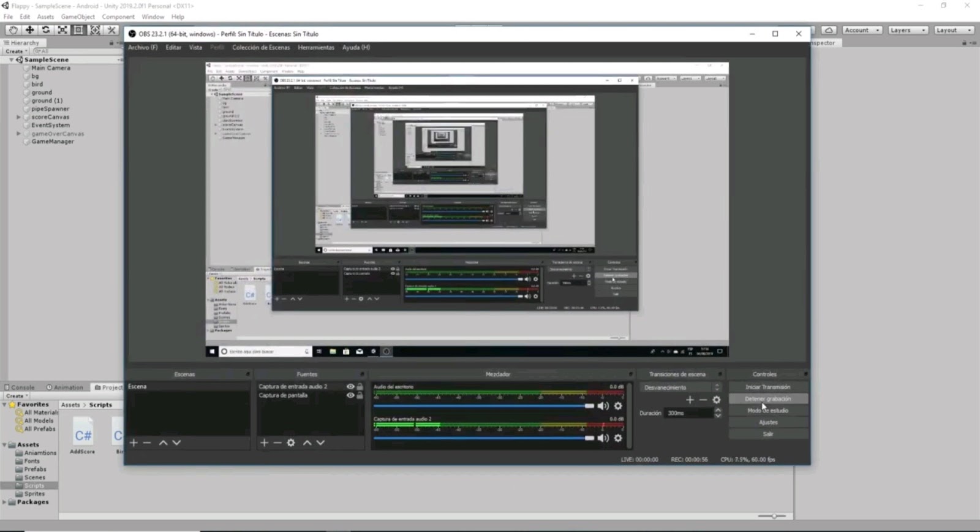Screen dimensions: 980x532
Task: Click Detener grabación button
Action: (768, 399)
